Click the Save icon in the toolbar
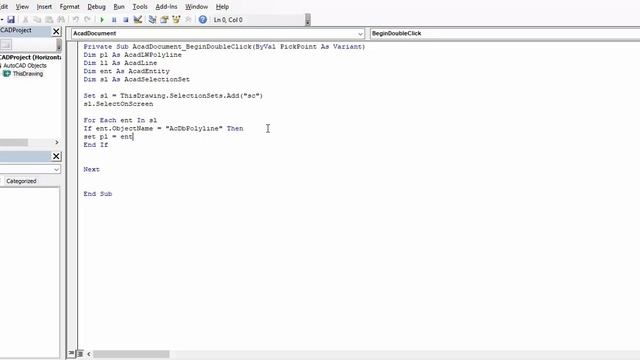 (x=11, y=20)
